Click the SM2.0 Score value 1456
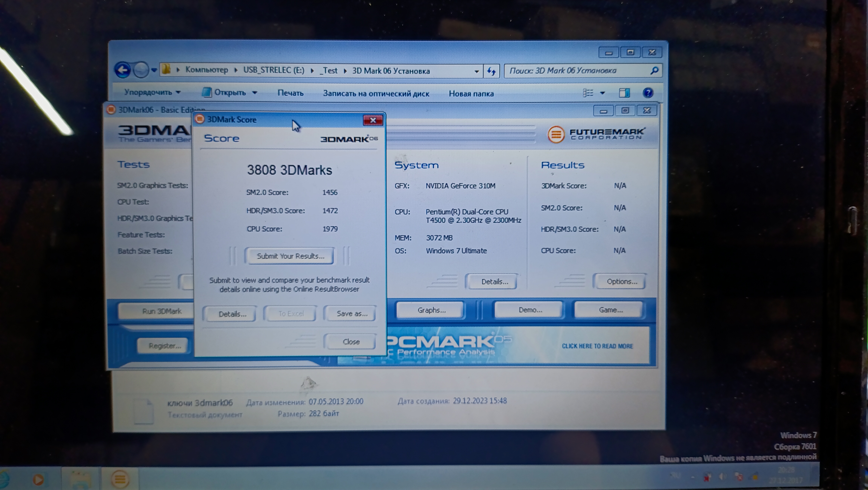The height and width of the screenshot is (490, 868). 330,193
